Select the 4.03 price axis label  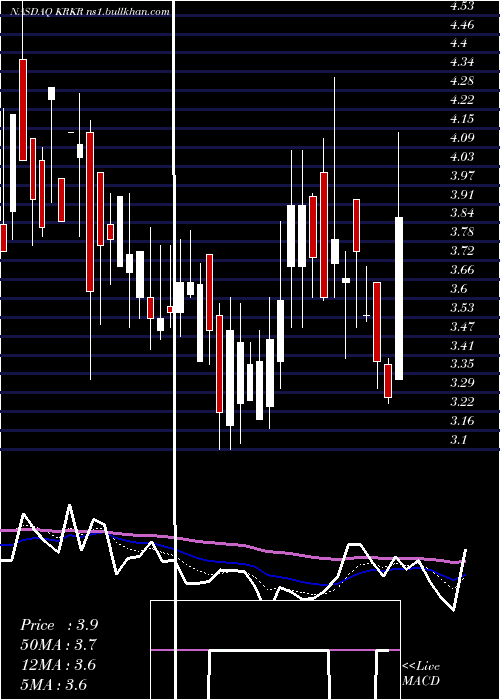tap(462, 157)
